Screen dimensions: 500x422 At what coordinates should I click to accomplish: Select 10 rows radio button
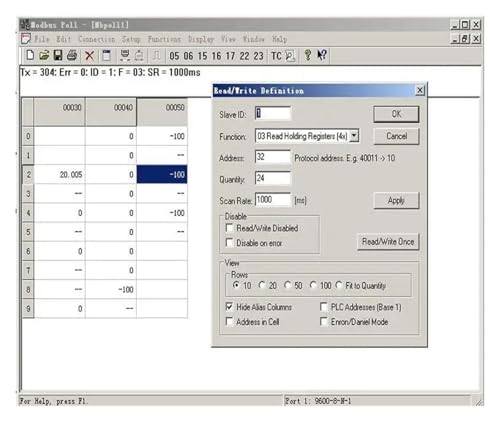click(x=236, y=285)
